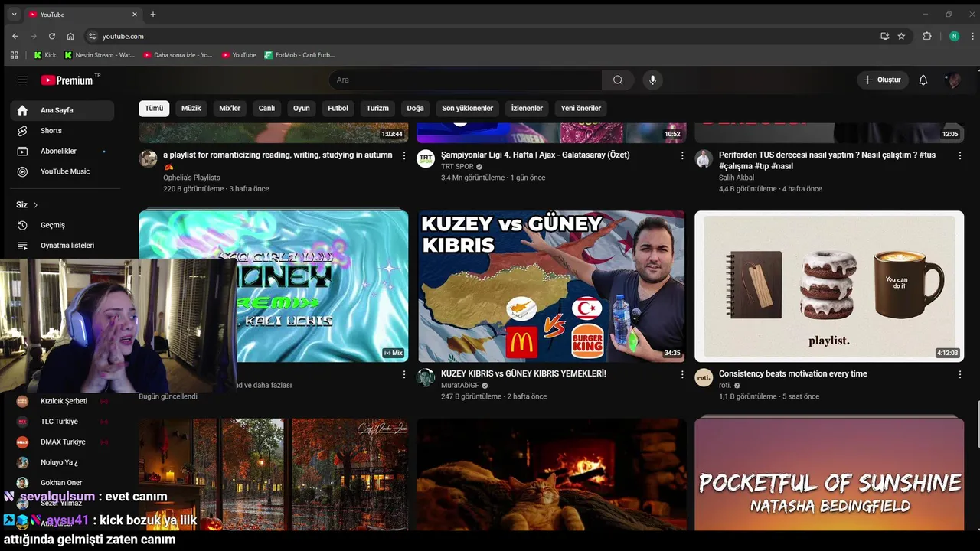Open options for KUZEY KIBRIS video
This screenshot has width=980, height=551.
[682, 374]
